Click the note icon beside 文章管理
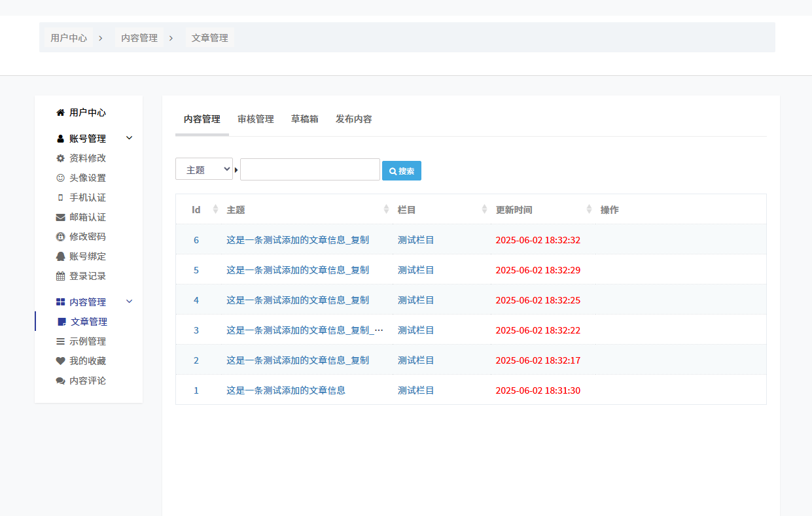812x516 pixels. point(62,322)
